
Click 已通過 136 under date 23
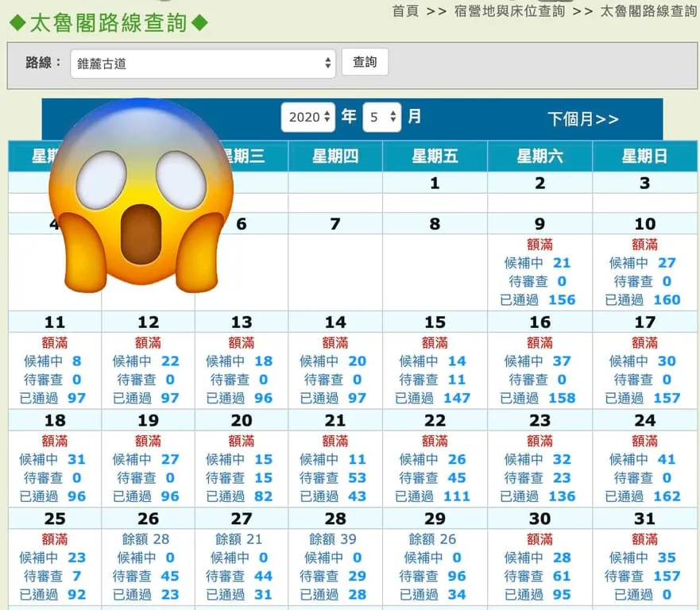click(x=537, y=496)
